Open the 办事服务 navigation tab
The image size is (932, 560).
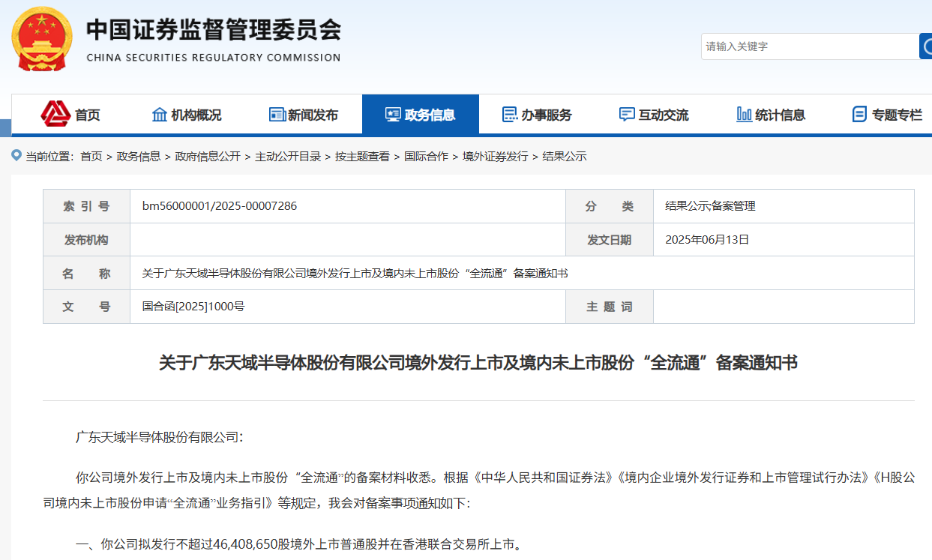click(x=537, y=115)
